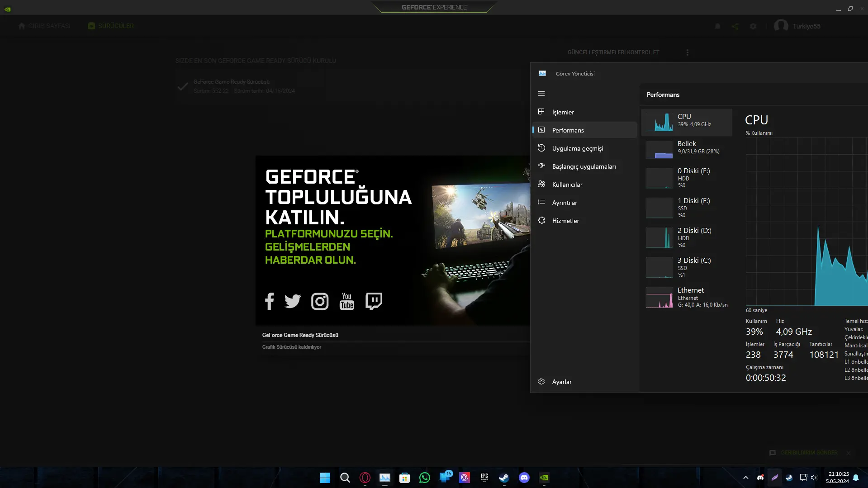Open YouTube icon in GeForce banner
868x488 pixels.
click(347, 301)
